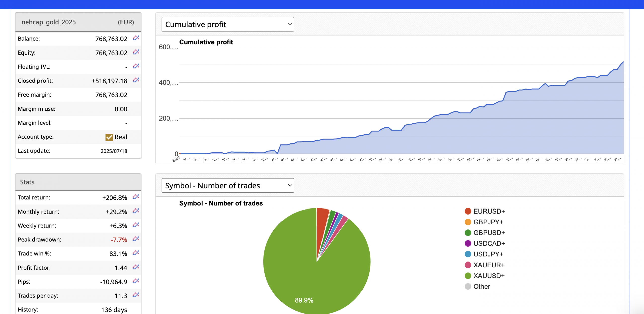Expand the Symbol - Number of trades dropdown

227,186
